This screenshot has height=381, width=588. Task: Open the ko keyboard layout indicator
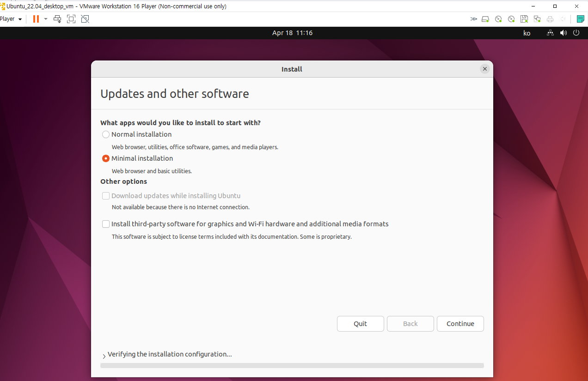click(x=527, y=33)
